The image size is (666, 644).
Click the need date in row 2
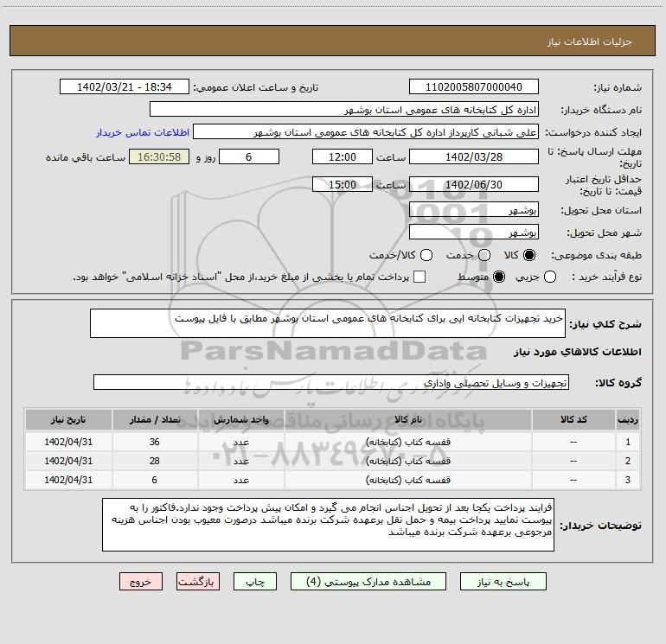pos(68,461)
